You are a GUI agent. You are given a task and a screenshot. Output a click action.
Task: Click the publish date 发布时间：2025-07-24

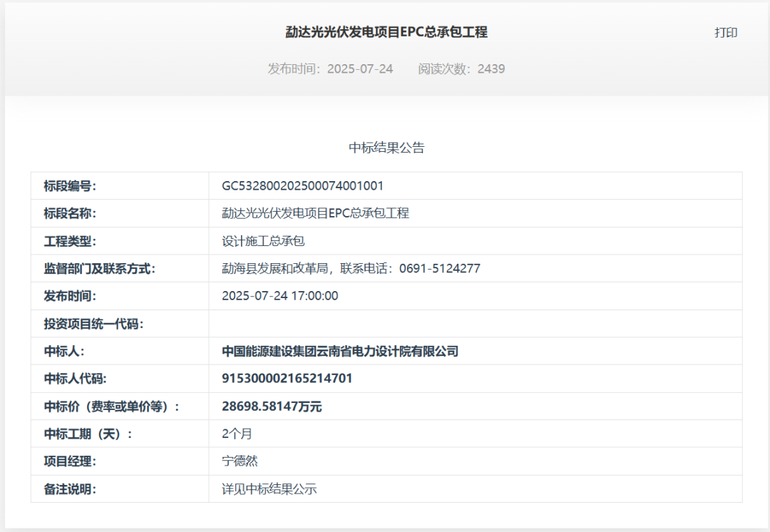pyautogui.click(x=330, y=68)
